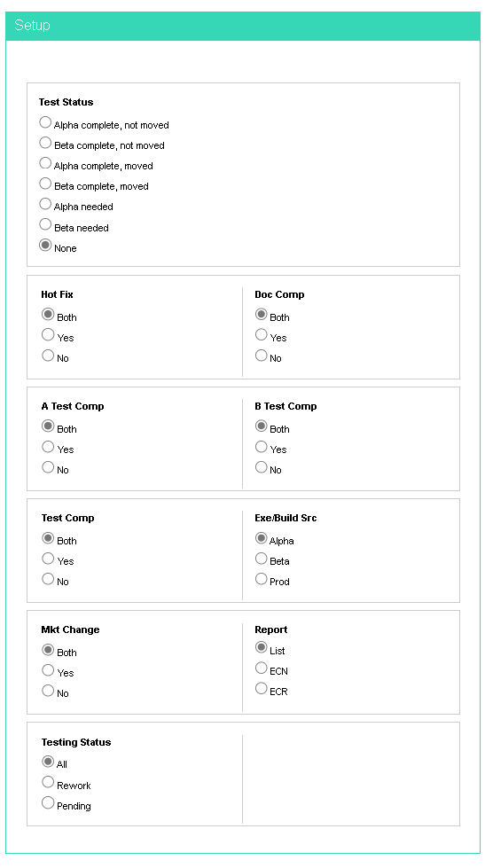Choose ECN report type
This screenshot has width=485, height=868.
(x=262, y=668)
